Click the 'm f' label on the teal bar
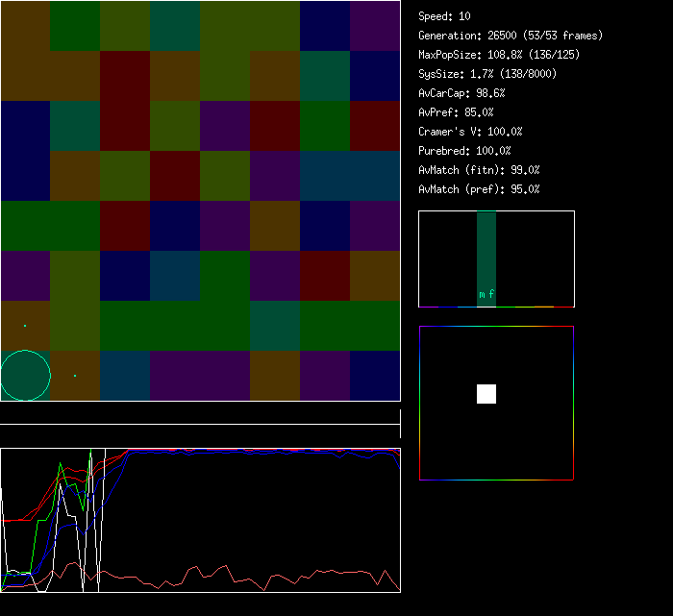Image resolution: width=673 pixels, height=616 pixels. tap(486, 294)
